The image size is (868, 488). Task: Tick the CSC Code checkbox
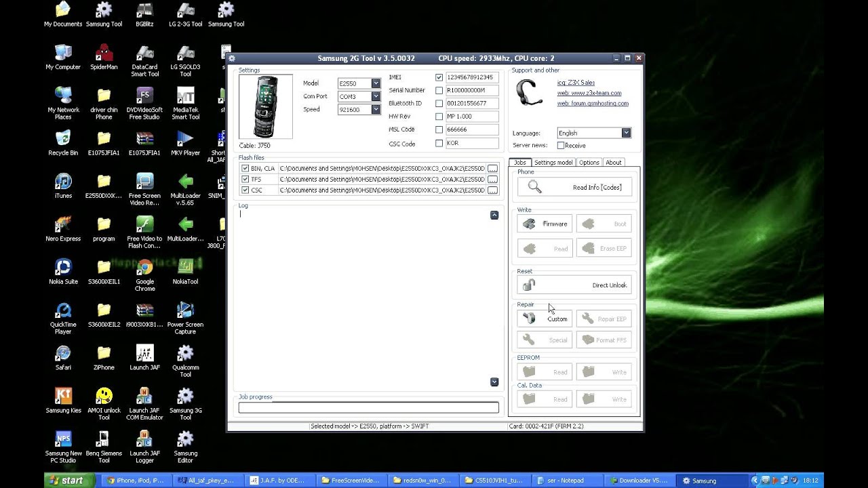click(x=439, y=143)
